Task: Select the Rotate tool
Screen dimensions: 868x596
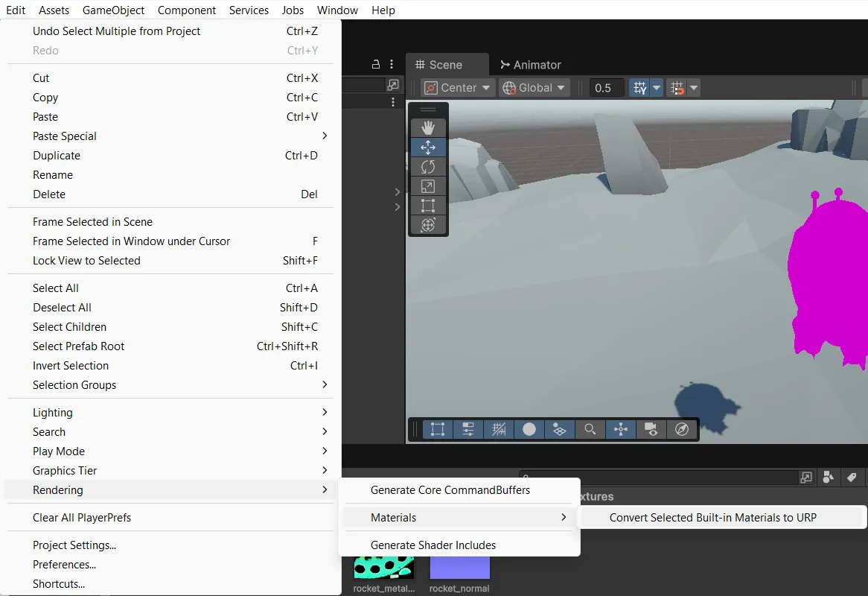Action: point(428,167)
